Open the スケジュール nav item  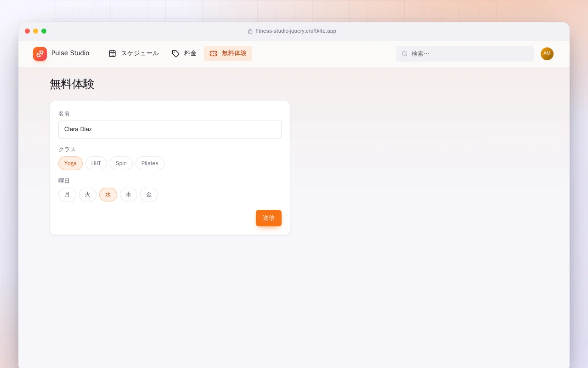[134, 53]
